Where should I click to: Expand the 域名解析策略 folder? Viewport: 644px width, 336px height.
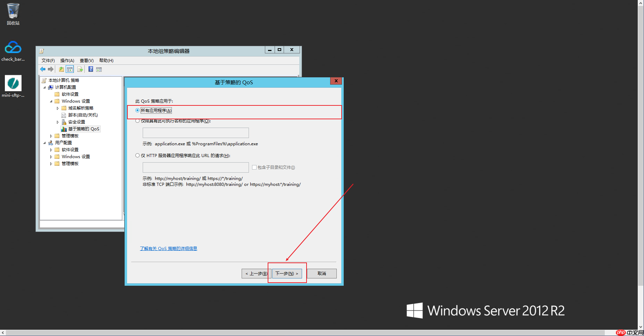(x=58, y=108)
